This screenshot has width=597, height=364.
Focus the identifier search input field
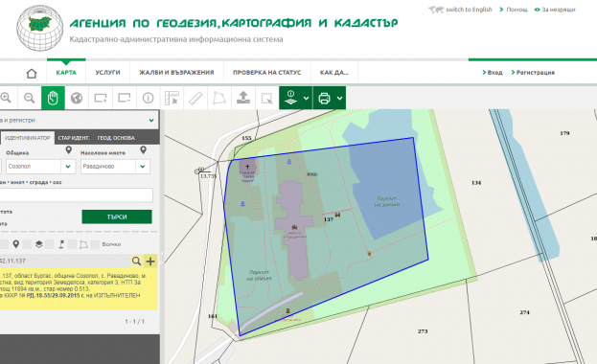76,195
